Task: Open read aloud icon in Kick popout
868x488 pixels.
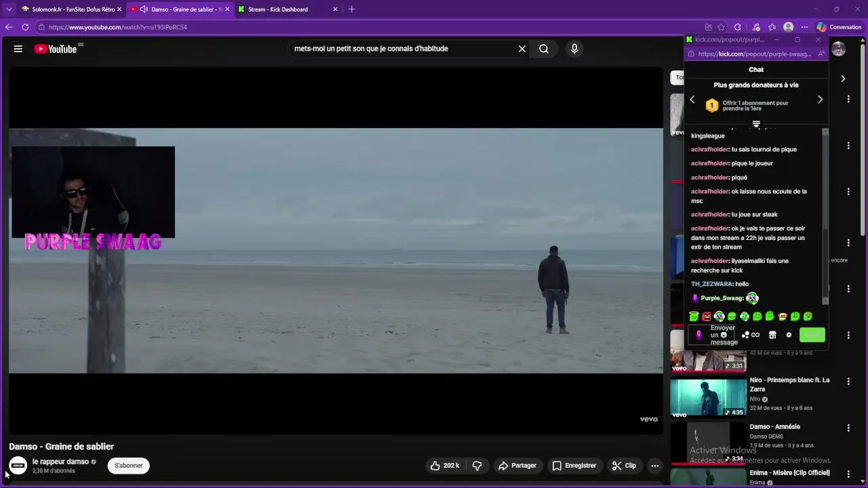Action: click(821, 54)
